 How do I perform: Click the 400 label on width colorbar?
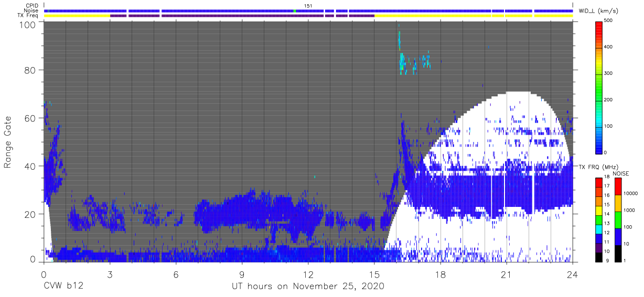coord(609,47)
